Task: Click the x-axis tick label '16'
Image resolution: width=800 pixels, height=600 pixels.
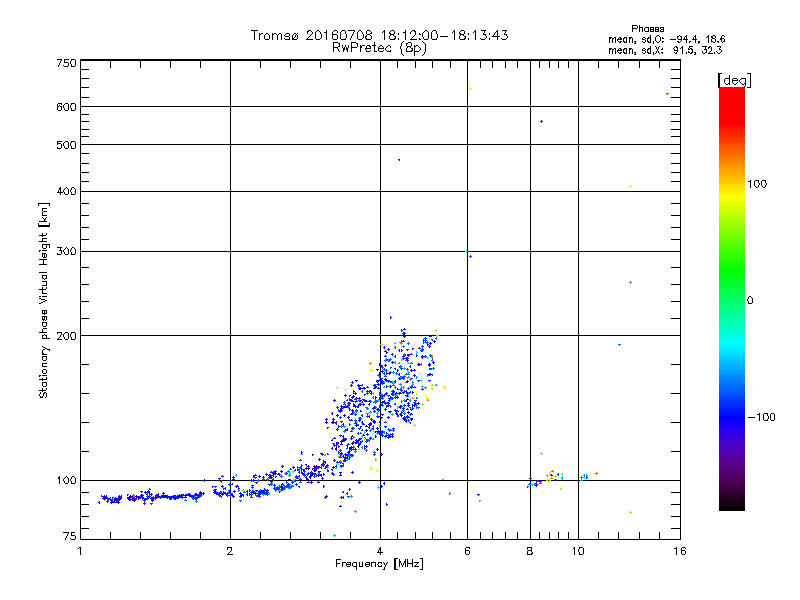Action: coord(680,551)
